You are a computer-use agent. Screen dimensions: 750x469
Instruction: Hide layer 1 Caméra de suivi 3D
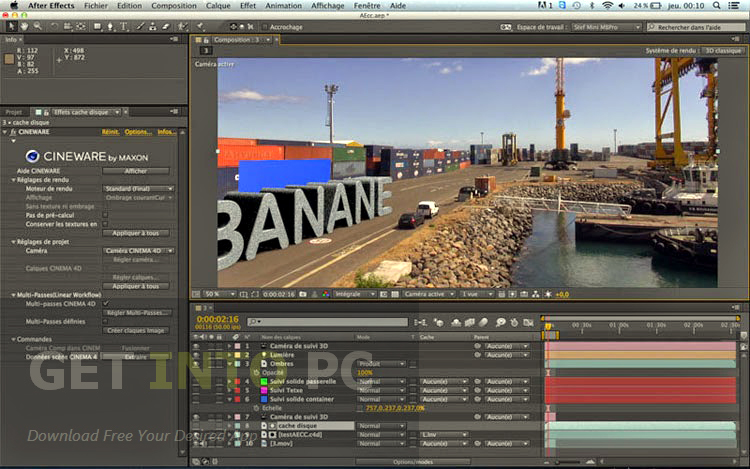(196, 346)
